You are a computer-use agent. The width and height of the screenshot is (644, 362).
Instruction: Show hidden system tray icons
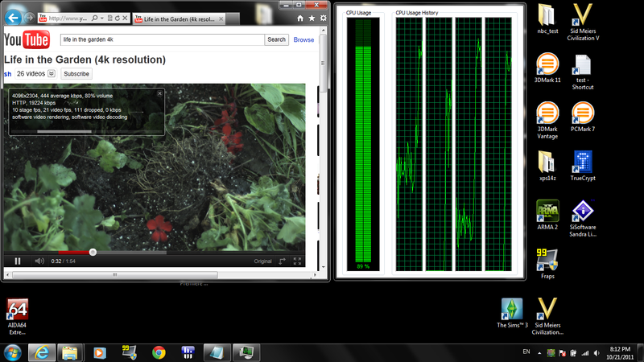coord(539,353)
